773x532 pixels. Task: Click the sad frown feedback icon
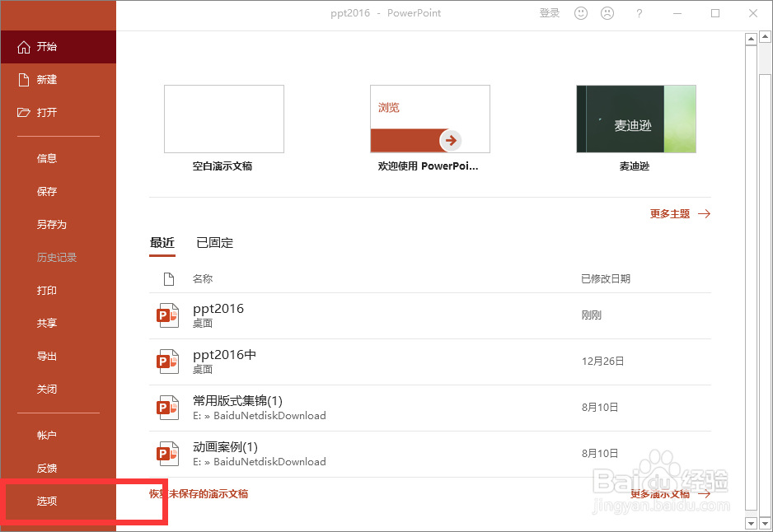607,13
